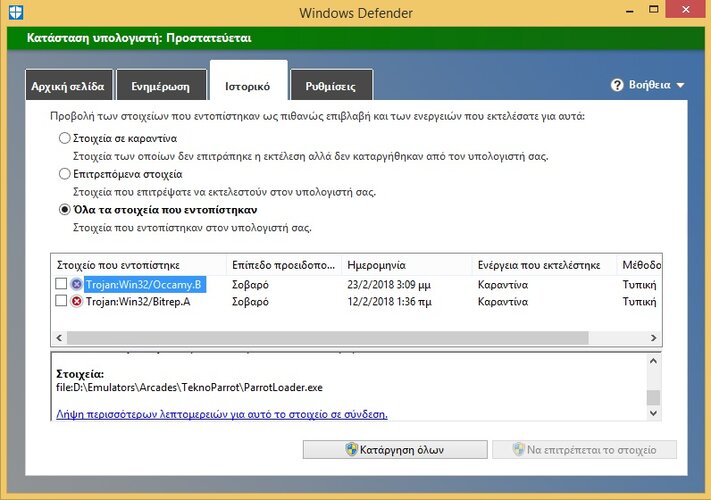
Task: Click the details pane vertical scroll thumb
Action: (x=653, y=397)
